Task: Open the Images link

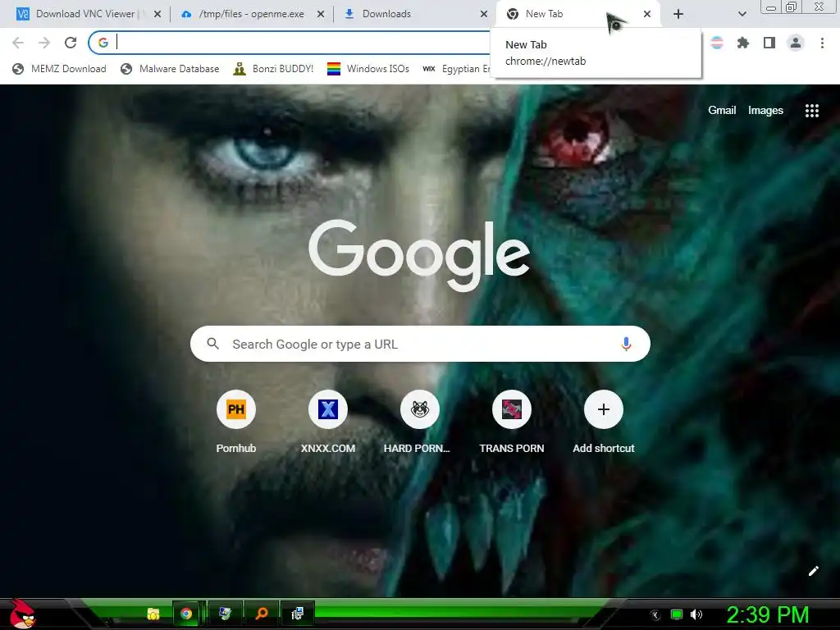Action: pos(765,111)
